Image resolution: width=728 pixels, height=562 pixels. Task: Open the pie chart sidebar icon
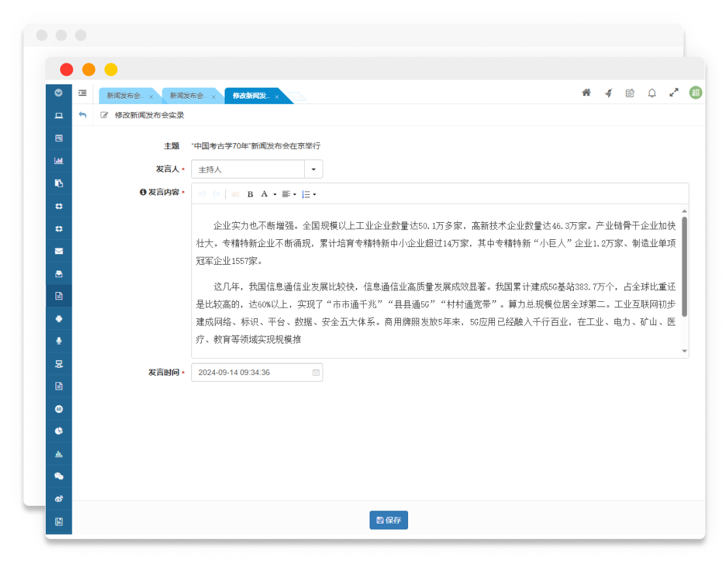(x=59, y=431)
